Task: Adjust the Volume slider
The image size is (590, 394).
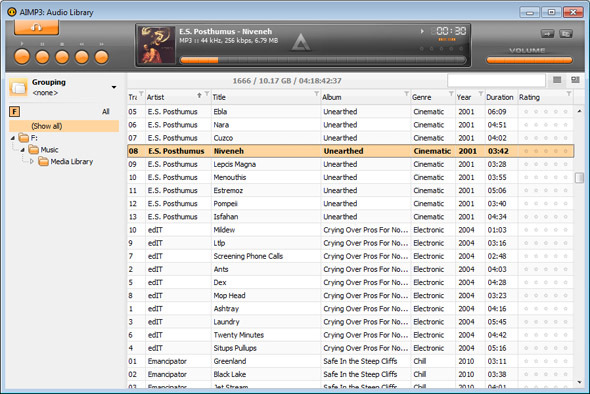Action: (x=529, y=60)
